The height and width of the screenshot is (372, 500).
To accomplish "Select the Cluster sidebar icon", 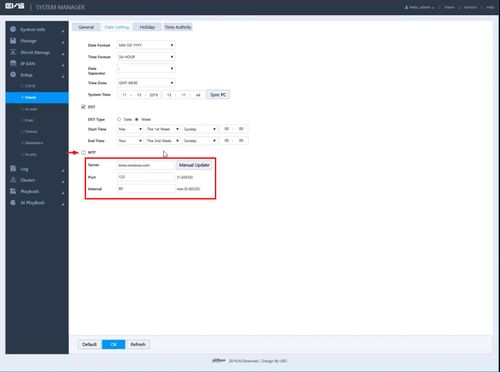I will 13,180.
